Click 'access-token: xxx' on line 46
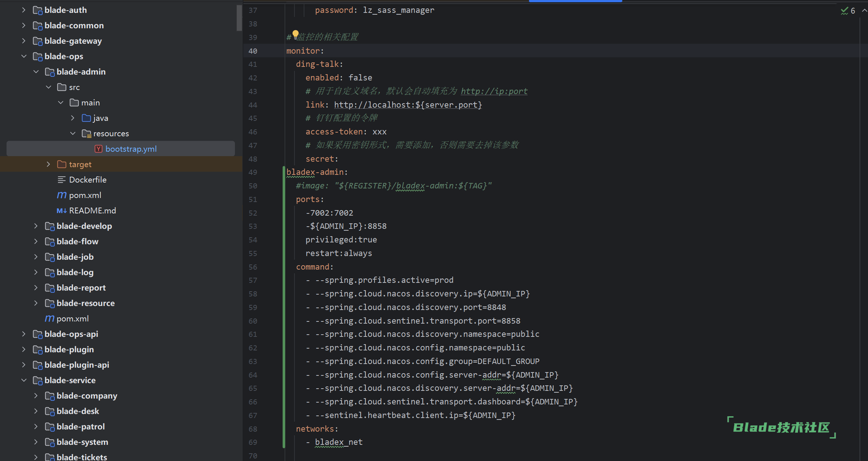 346,132
